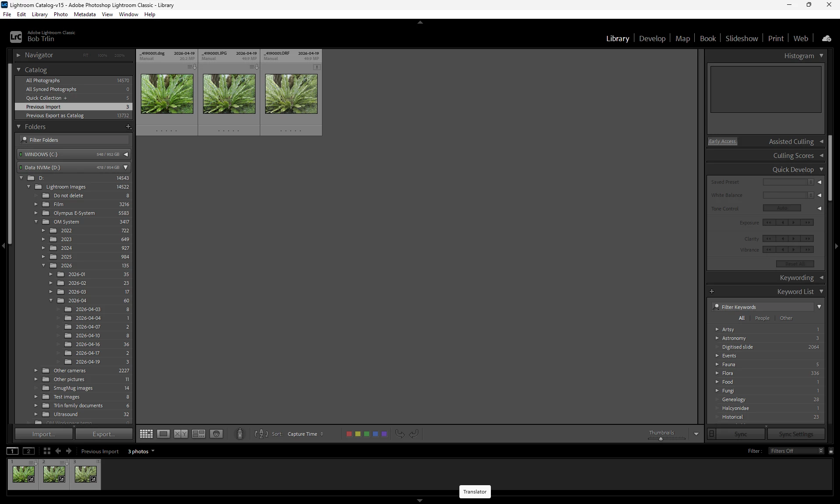Open People view face icon

(217, 434)
